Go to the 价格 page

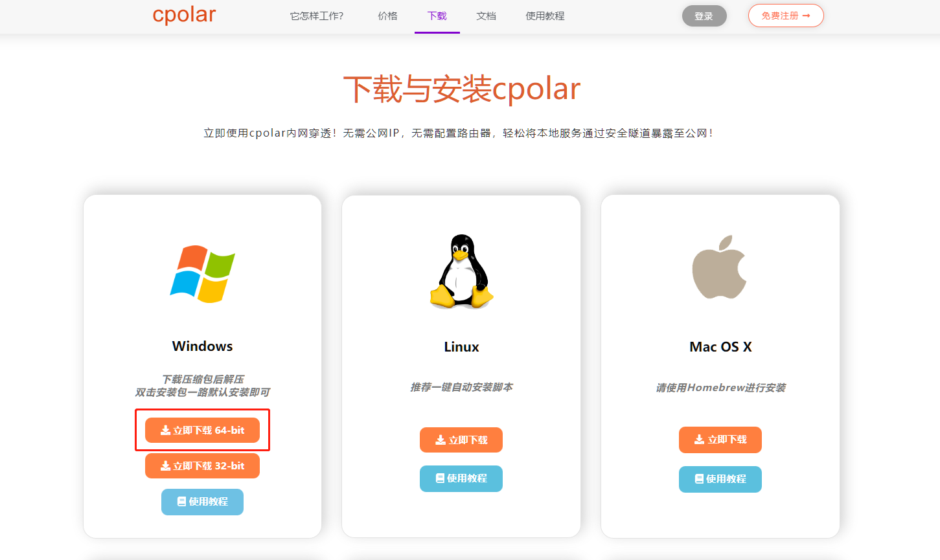pos(387,16)
